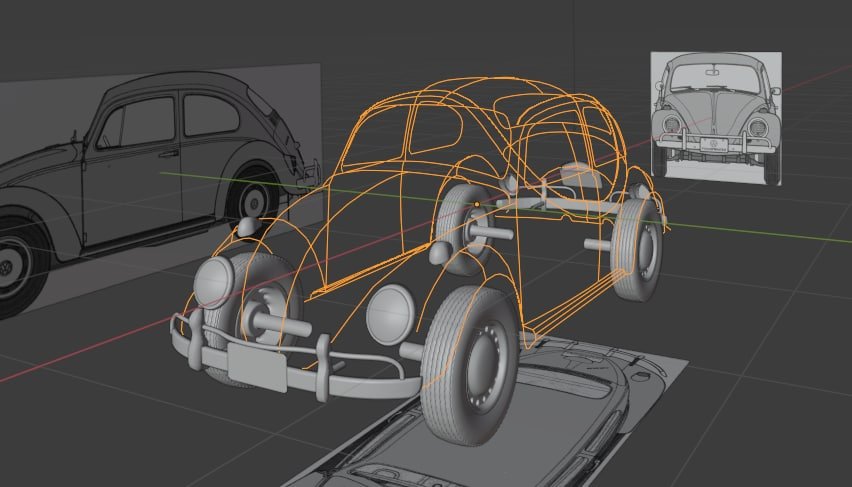
Task: Click the hubcap of the foreground front wheel
Action: coord(485,366)
